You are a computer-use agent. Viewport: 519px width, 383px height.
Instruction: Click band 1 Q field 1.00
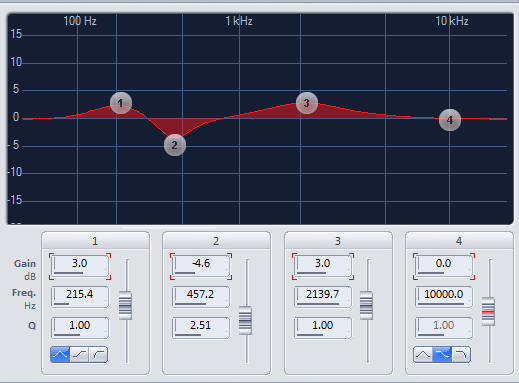coord(80,327)
